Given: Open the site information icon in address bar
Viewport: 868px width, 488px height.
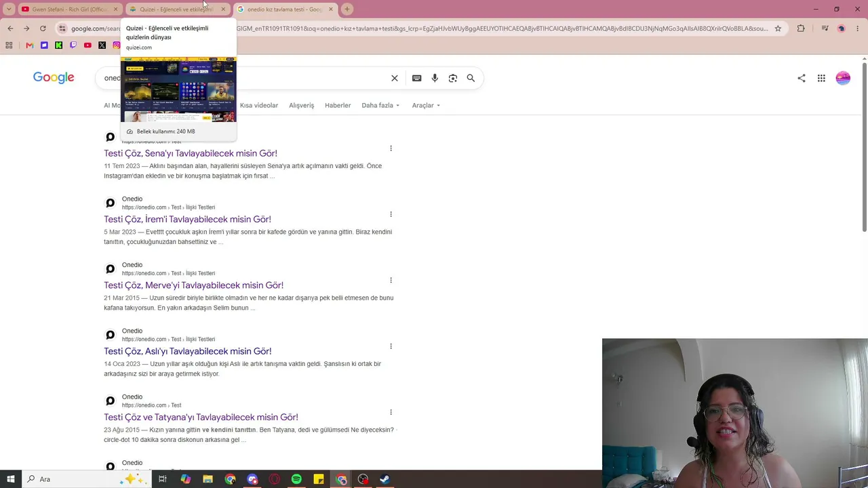Looking at the screenshot, I should (62, 28).
